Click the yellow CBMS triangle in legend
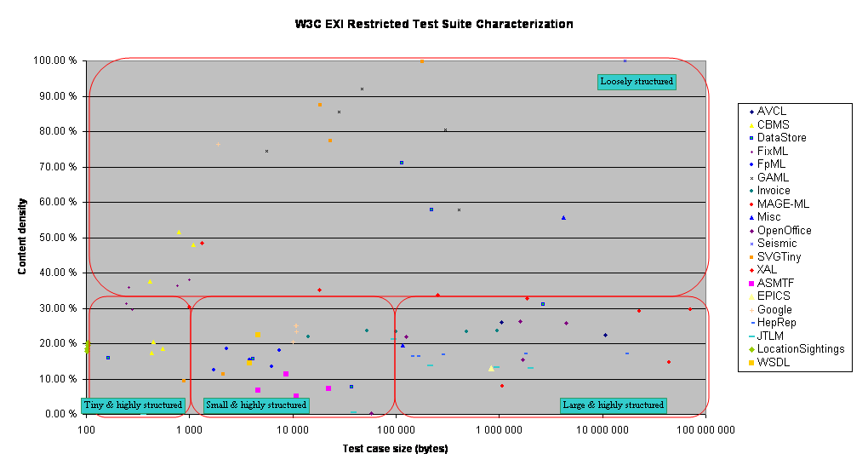This screenshot has width=868, height=471. [x=751, y=125]
